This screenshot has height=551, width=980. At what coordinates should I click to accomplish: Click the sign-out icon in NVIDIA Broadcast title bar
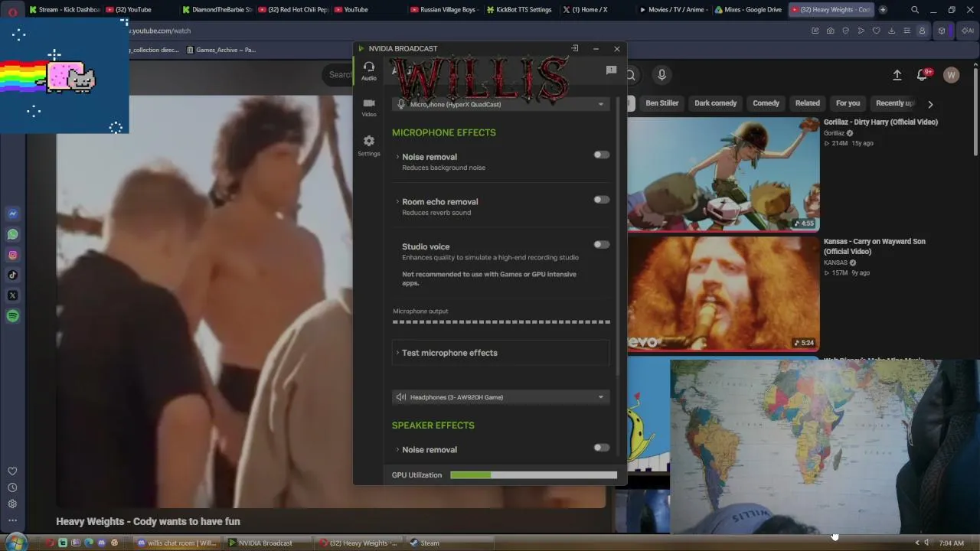[575, 48]
